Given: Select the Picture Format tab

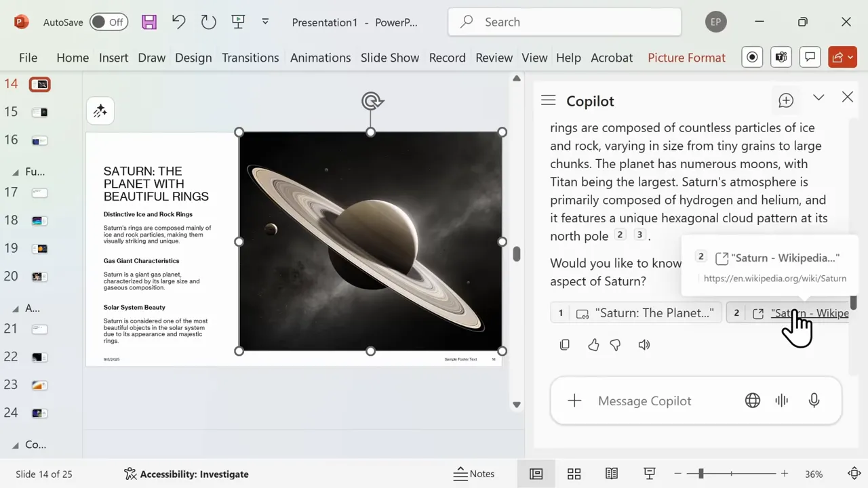Looking at the screenshot, I should pos(686,58).
